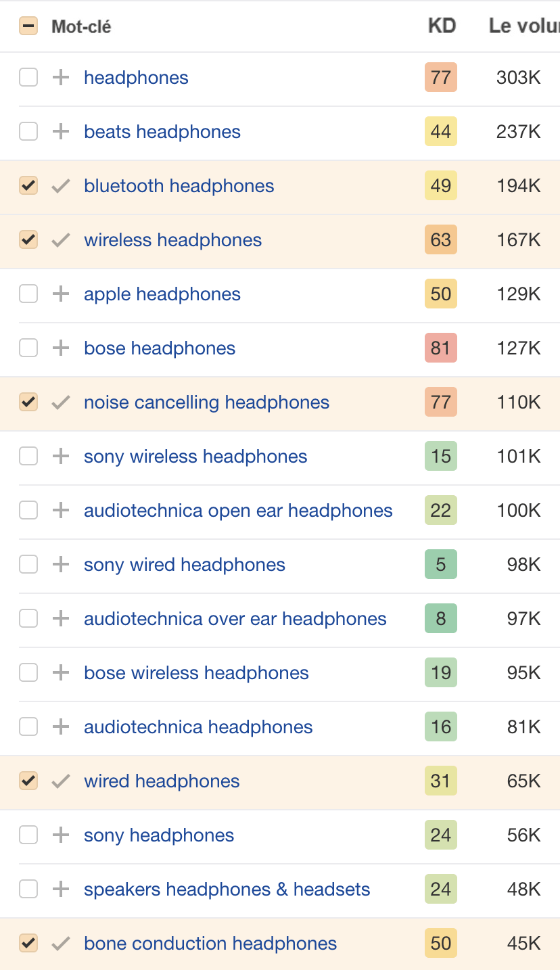Click the plus icon next to headphones
560x970 pixels.
60,77
